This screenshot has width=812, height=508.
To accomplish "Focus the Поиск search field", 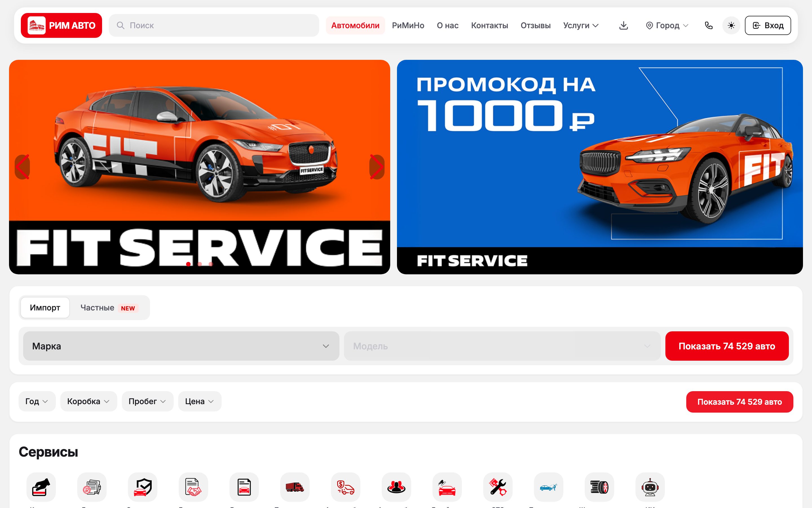I will click(x=214, y=25).
